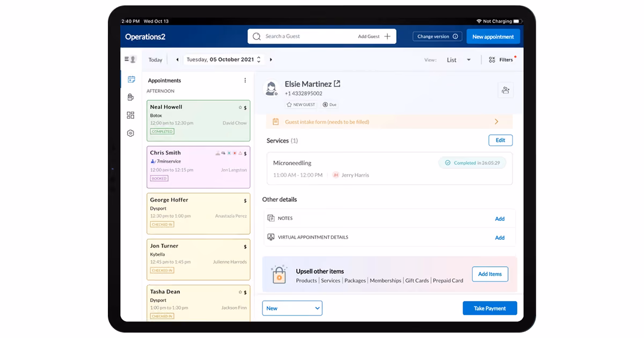Screen dimensions: 644x338
Task: Open the second sidebar icon below calendar
Action: (130, 97)
